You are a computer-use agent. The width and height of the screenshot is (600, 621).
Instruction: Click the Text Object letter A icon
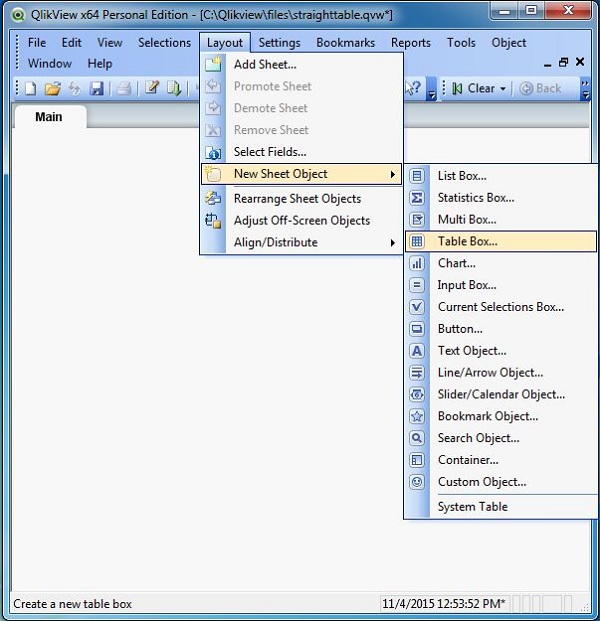point(417,351)
